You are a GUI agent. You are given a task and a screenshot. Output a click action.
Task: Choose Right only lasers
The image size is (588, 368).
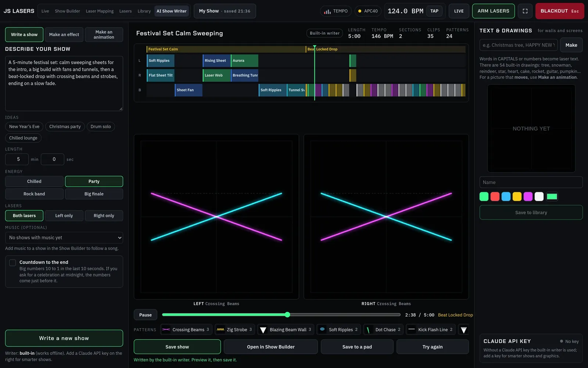coord(104,216)
